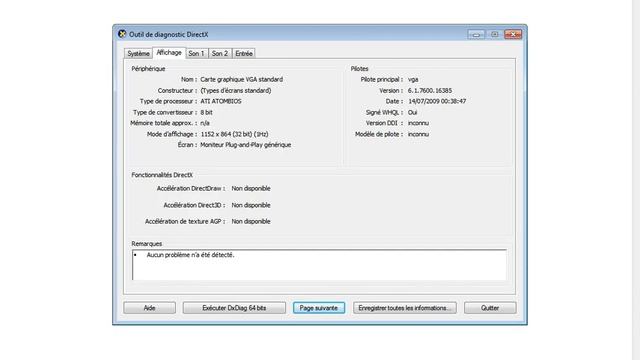The image size is (640, 360).
Task: Click 'Oui' next to Signé WHQL
Action: point(412,112)
